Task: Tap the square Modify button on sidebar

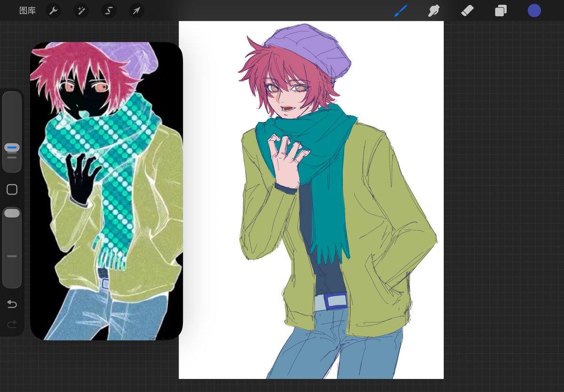Action: [12, 189]
